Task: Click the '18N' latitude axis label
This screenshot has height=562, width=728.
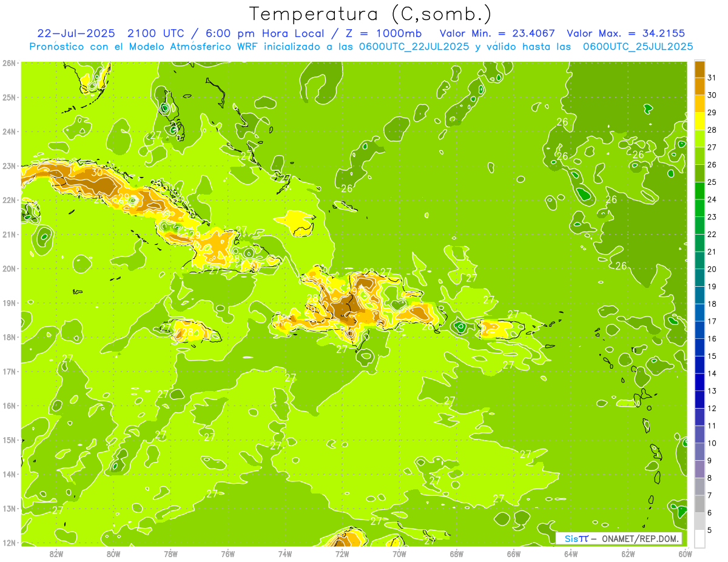Action: click(8, 337)
